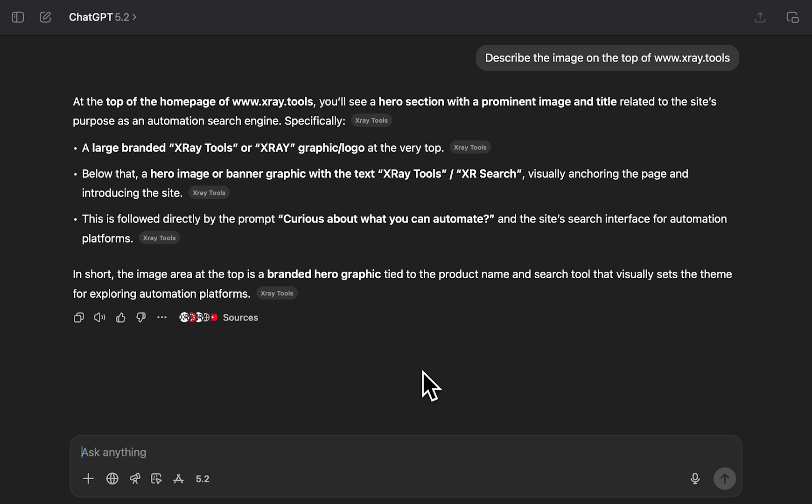Viewport: 812px width, 504px height.
Task: Start a new chat with the compose icon
Action: coord(45,17)
